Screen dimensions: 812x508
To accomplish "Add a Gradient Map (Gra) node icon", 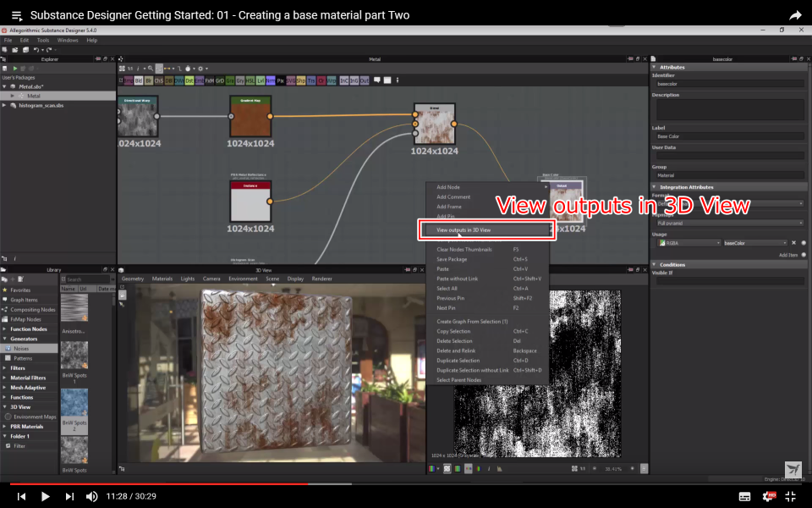I will (230, 81).
